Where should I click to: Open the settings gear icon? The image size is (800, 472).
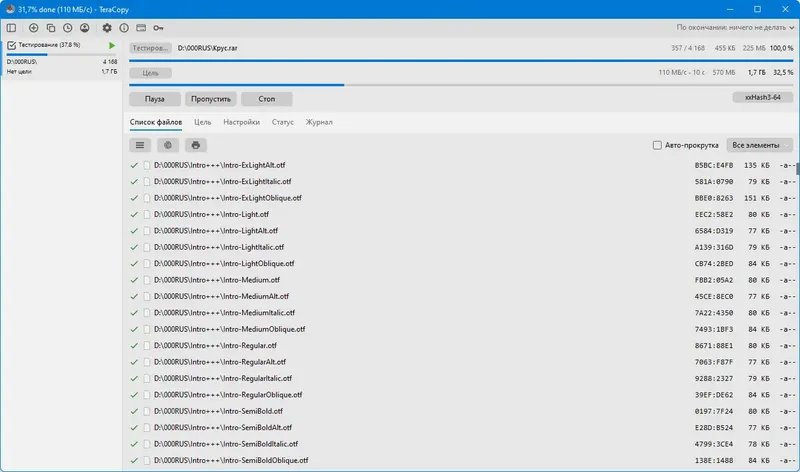click(x=107, y=28)
